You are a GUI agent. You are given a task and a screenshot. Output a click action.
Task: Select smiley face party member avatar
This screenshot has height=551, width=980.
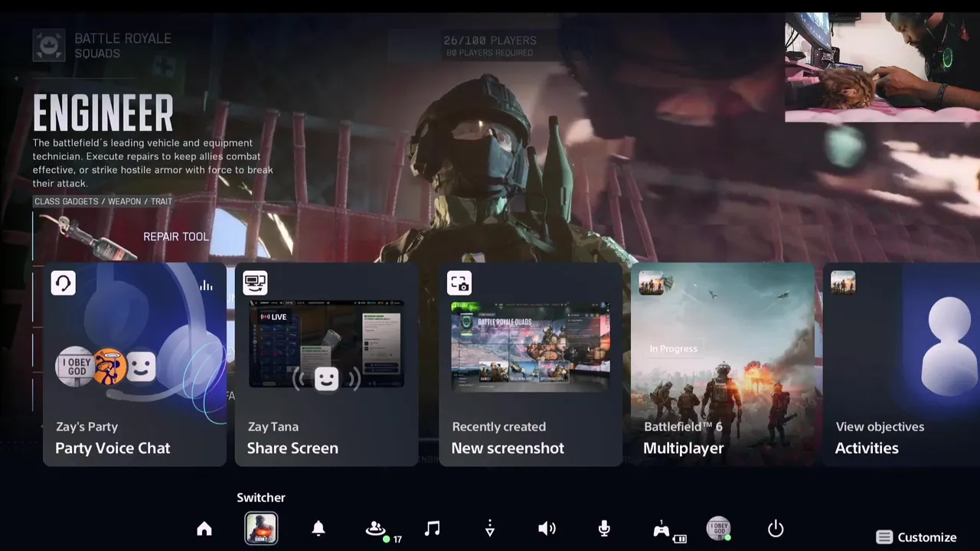(x=141, y=368)
